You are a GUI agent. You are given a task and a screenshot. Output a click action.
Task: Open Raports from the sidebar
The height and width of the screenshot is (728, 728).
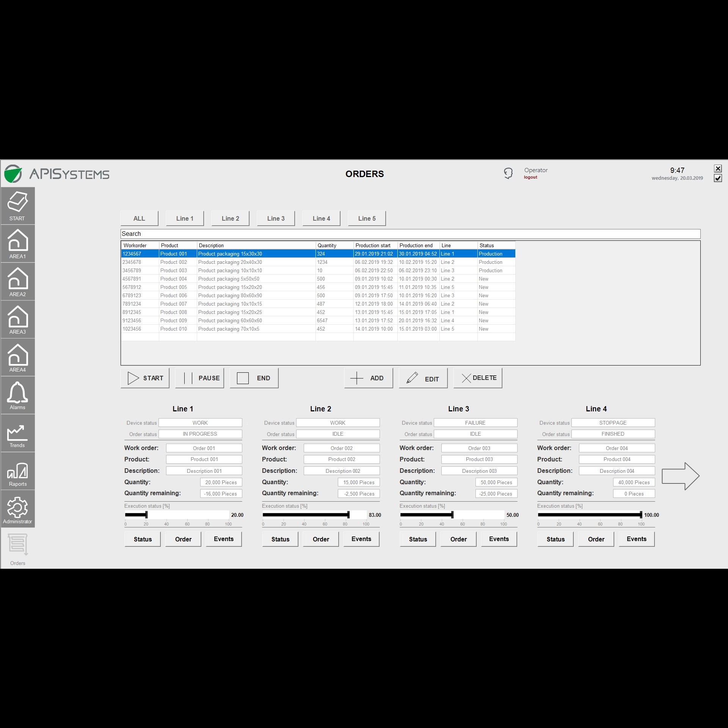coord(17,471)
